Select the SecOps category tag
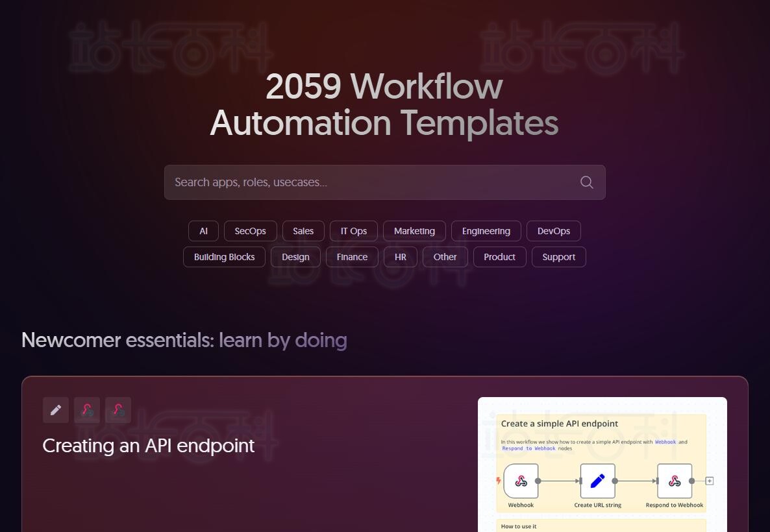Image resolution: width=770 pixels, height=532 pixels. click(x=251, y=231)
